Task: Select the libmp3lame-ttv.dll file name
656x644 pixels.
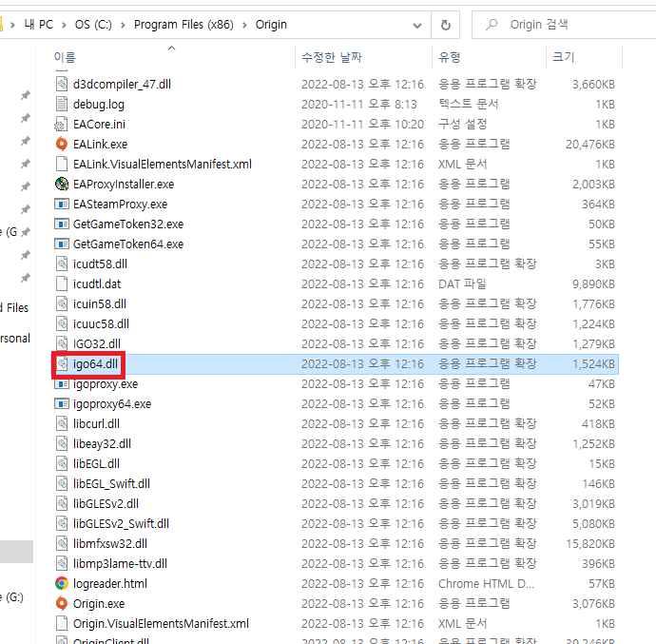Action: (x=120, y=563)
